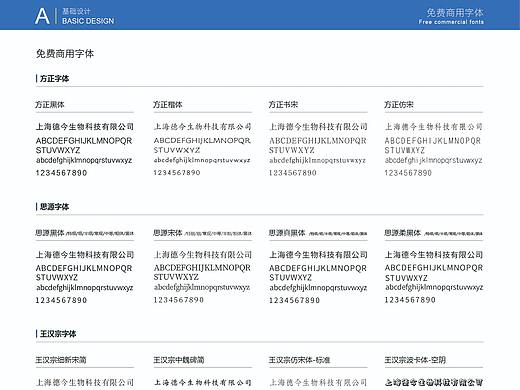The image size is (520, 390).
Task: Select the STUVWXYZ line under 方正黑体
Action: (x=58, y=150)
